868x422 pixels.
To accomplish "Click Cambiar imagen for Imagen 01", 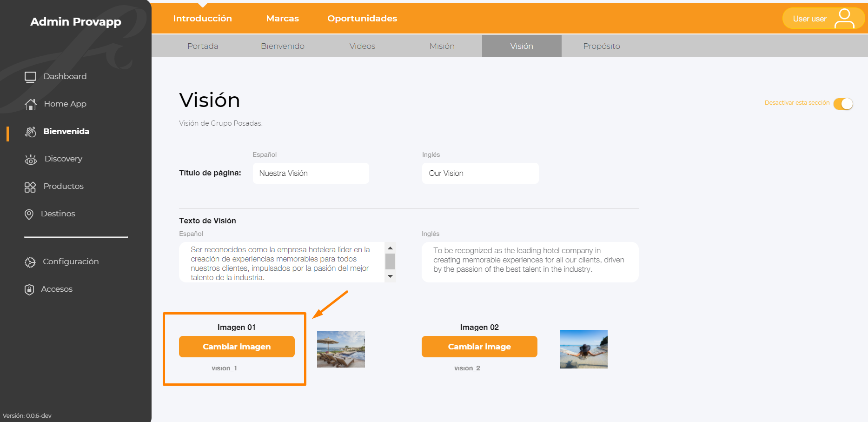I will pyautogui.click(x=237, y=347).
